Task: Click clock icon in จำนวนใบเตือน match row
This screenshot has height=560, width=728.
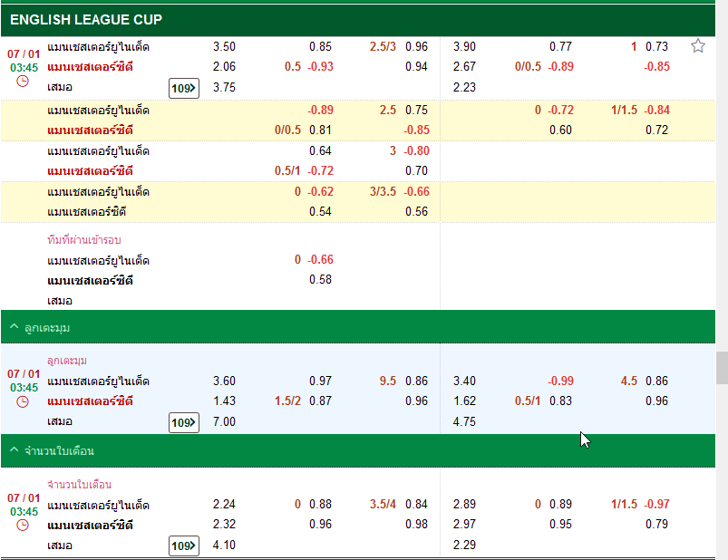Action: [x=23, y=526]
